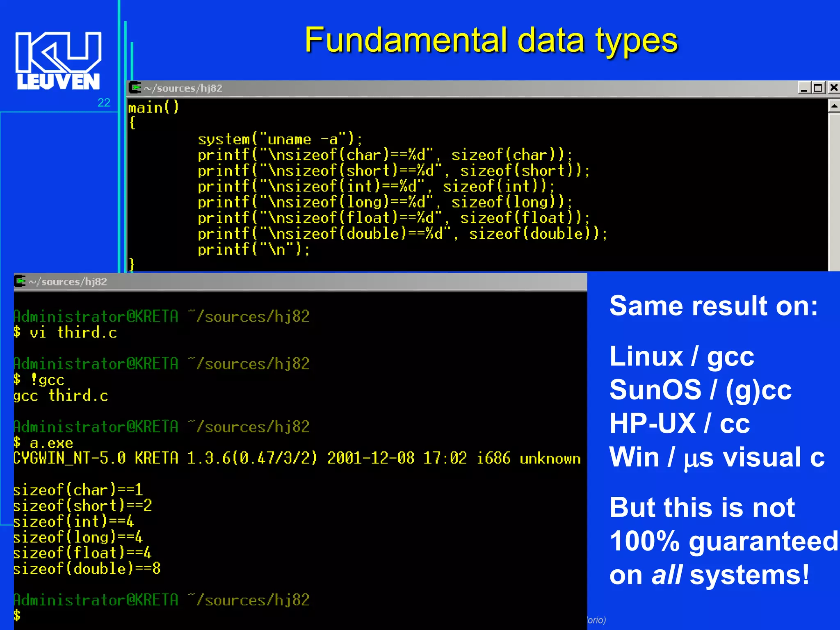Click the 'Linux / gcc' text

(682, 356)
